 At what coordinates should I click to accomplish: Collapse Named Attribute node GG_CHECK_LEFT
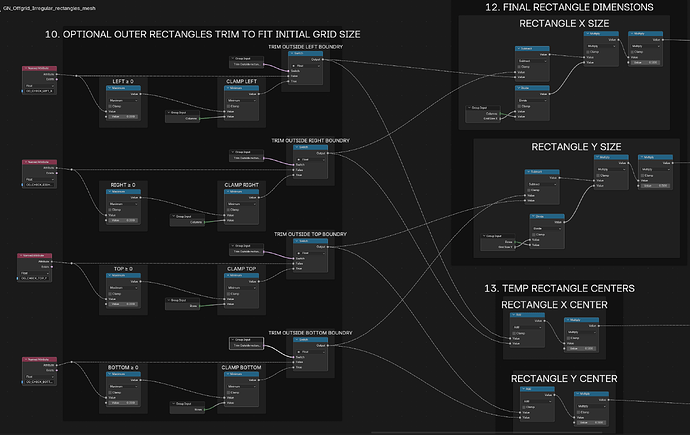26,68
